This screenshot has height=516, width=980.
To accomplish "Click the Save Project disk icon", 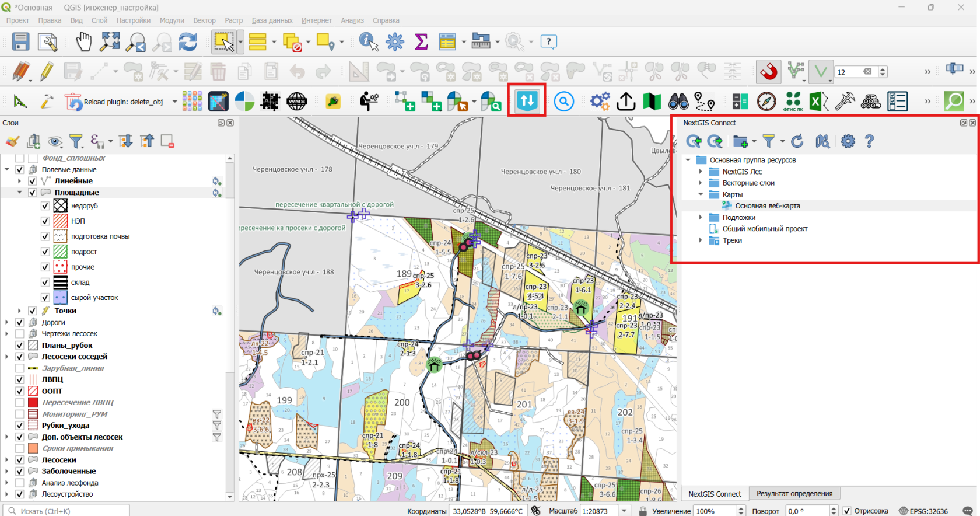I will click(x=20, y=42).
